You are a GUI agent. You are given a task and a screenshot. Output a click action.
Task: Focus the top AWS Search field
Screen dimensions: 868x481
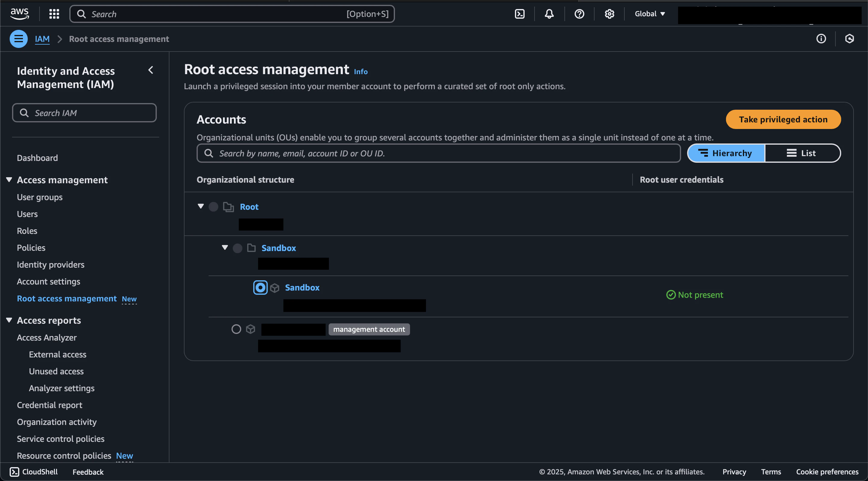pyautogui.click(x=232, y=14)
